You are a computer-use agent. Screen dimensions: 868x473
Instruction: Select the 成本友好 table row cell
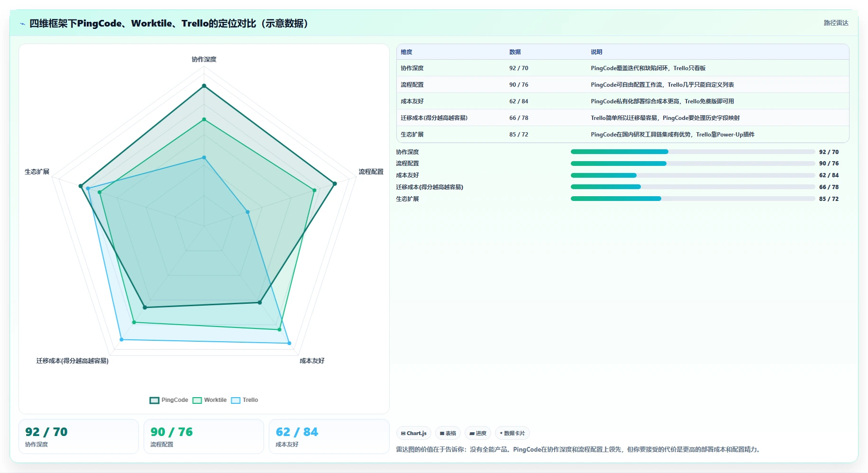451,101
